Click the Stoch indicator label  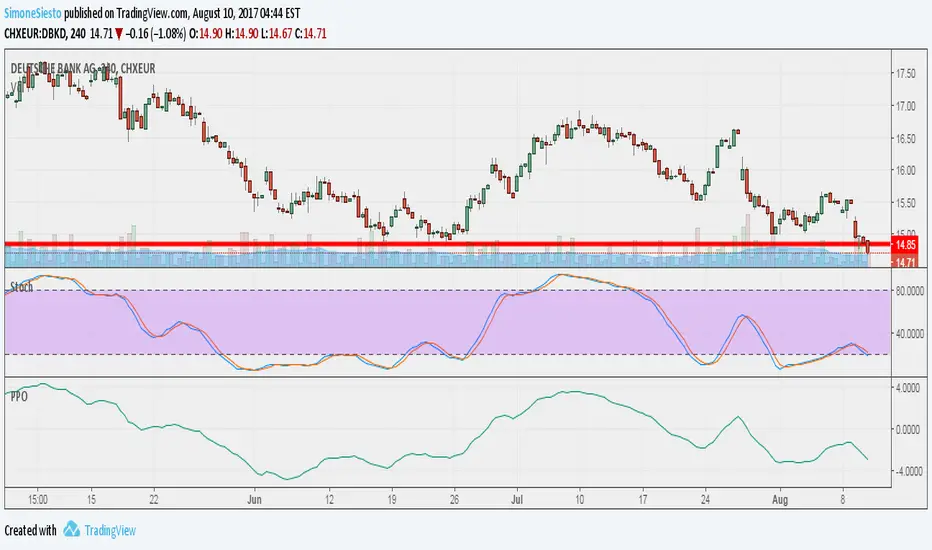coord(21,287)
